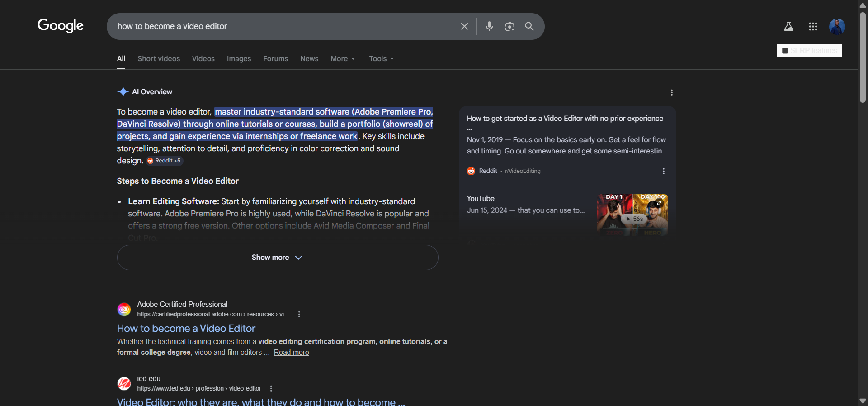Viewport: 868px width, 406px height.
Task: Submit the search with the magnifier icon
Action: pyautogui.click(x=529, y=26)
